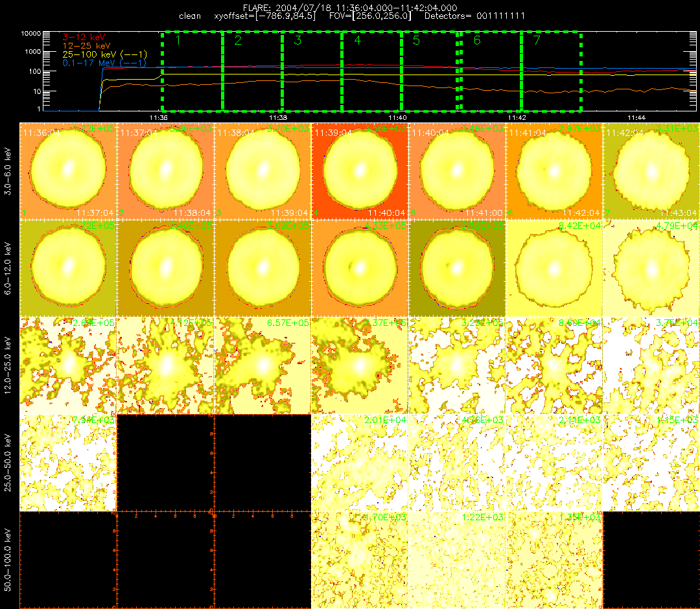Click the 11:41:00 end time label
The height and width of the screenshot is (609, 700).
tap(484, 213)
